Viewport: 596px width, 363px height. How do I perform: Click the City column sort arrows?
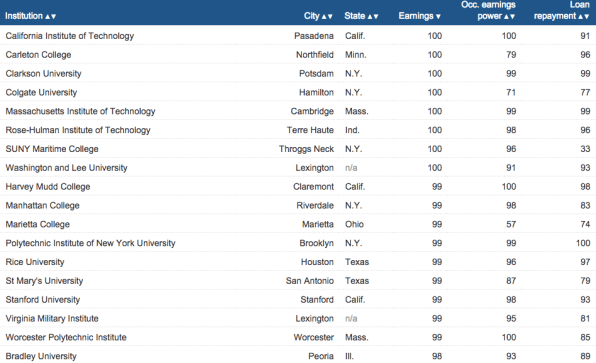tap(327, 16)
